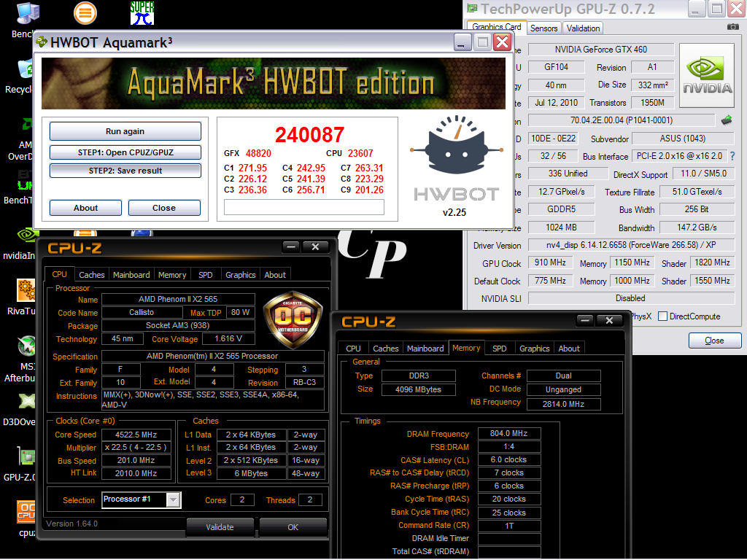747x560 pixels.
Task: Open the Memory tab in left CPU-Z window
Action: coord(172,275)
